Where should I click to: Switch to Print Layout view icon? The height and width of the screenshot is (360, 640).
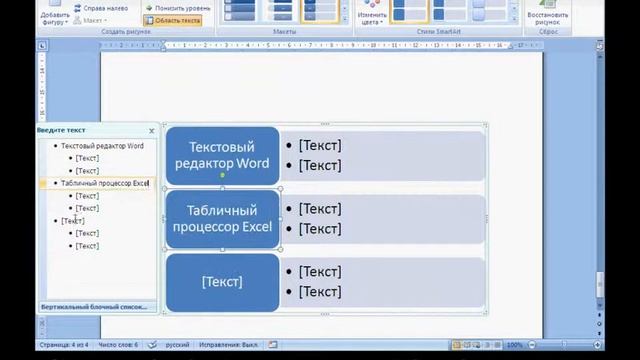(457, 345)
